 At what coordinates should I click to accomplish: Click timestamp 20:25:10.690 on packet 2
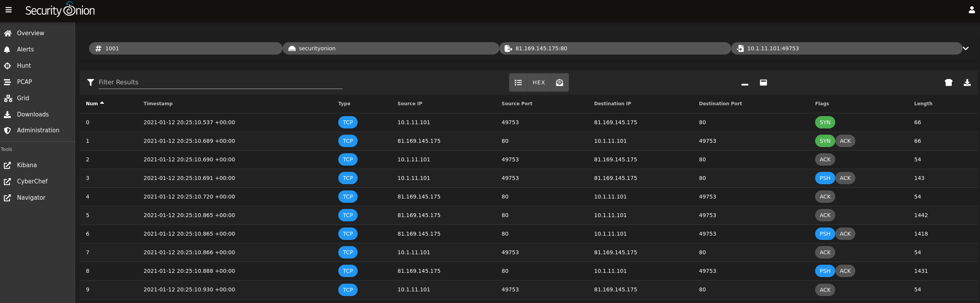click(189, 159)
